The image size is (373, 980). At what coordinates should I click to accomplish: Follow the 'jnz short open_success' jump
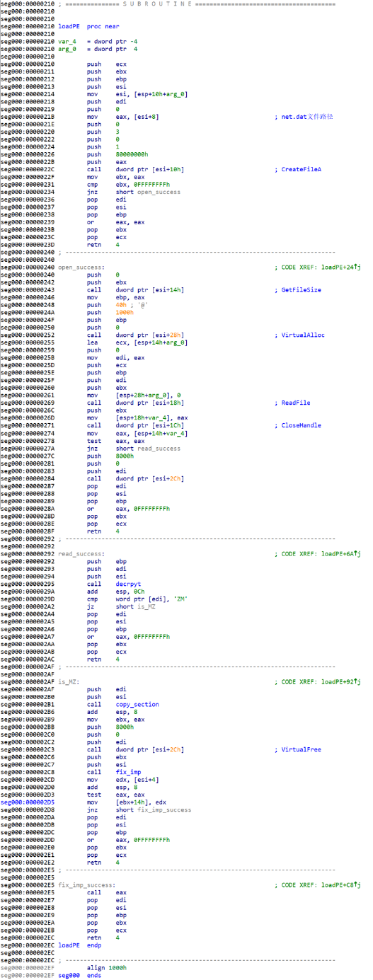point(134,192)
